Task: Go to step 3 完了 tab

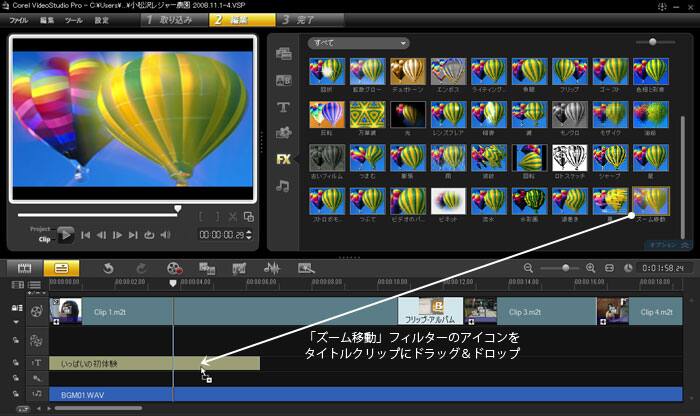Action: [311, 20]
